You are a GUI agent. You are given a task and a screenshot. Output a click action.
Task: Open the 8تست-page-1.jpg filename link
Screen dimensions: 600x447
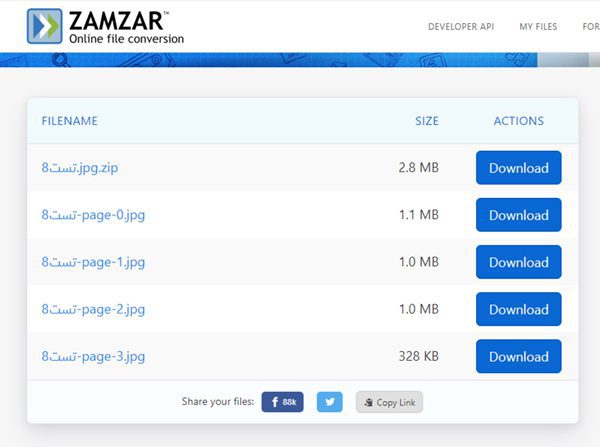coord(93,262)
